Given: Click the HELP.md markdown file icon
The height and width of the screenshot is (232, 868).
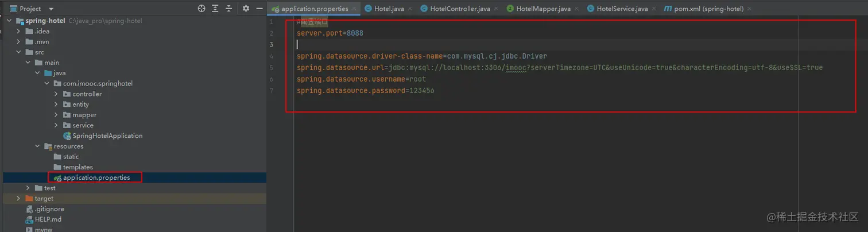Looking at the screenshot, I should pos(30,219).
